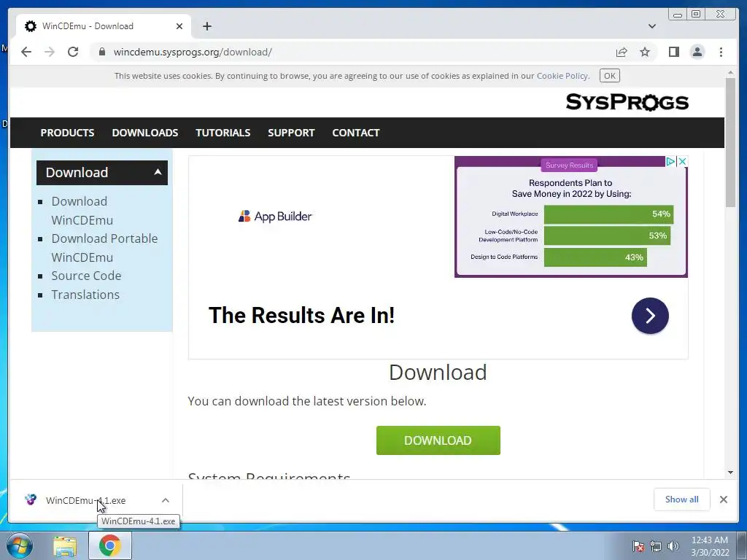Viewport: 747px width, 560px height.
Task: Close the advertisement with the X icon
Action: click(682, 161)
